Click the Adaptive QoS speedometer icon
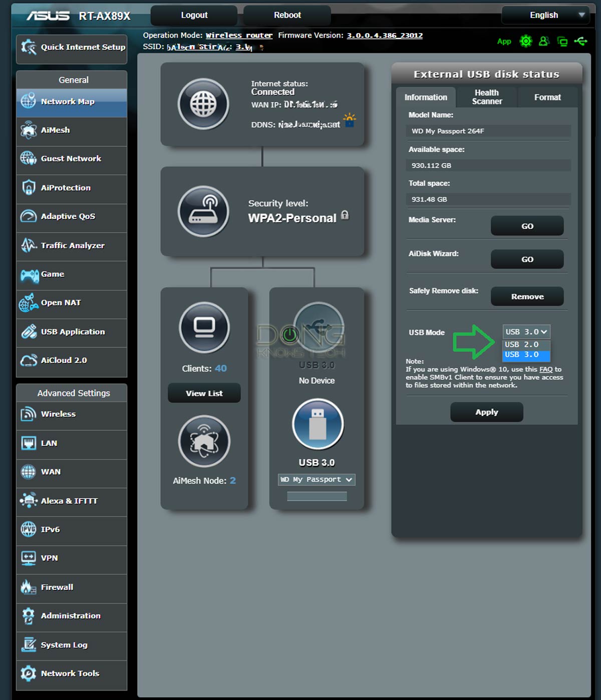 [x=28, y=216]
